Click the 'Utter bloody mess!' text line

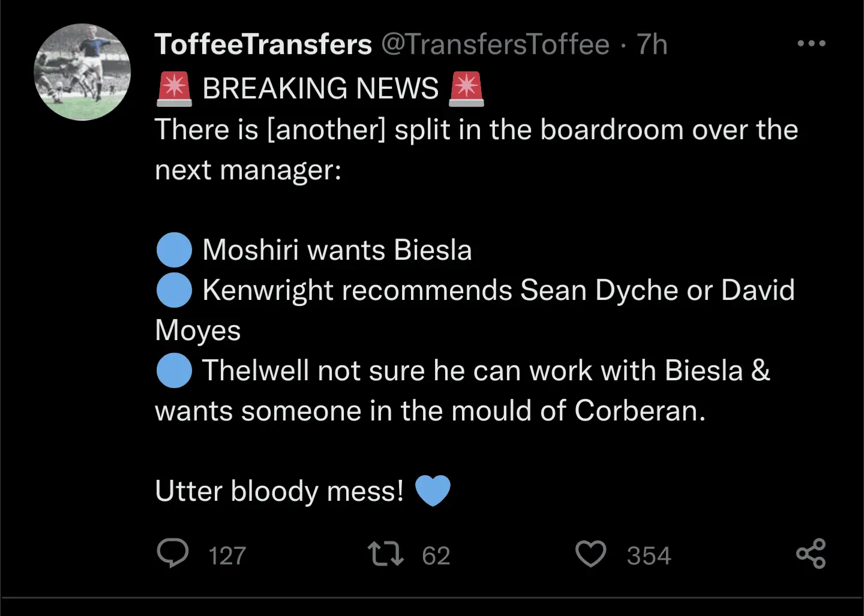click(279, 491)
